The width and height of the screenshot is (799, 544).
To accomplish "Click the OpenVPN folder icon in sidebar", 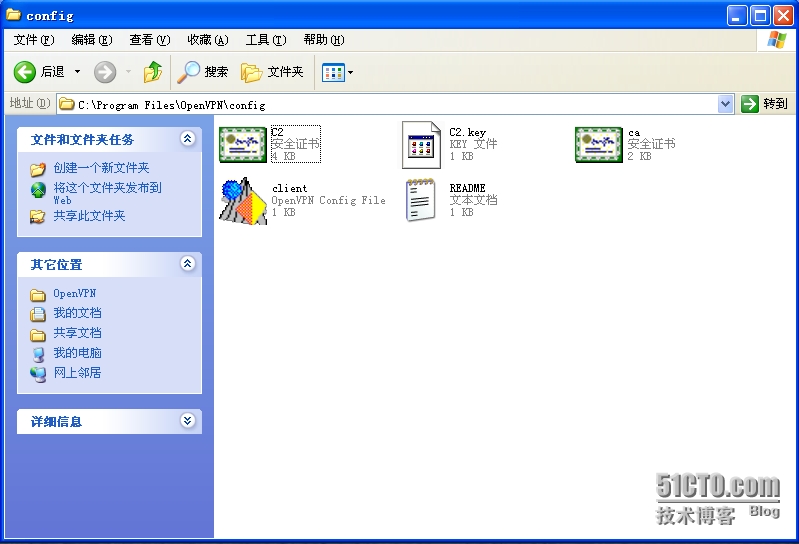I will coord(38,295).
